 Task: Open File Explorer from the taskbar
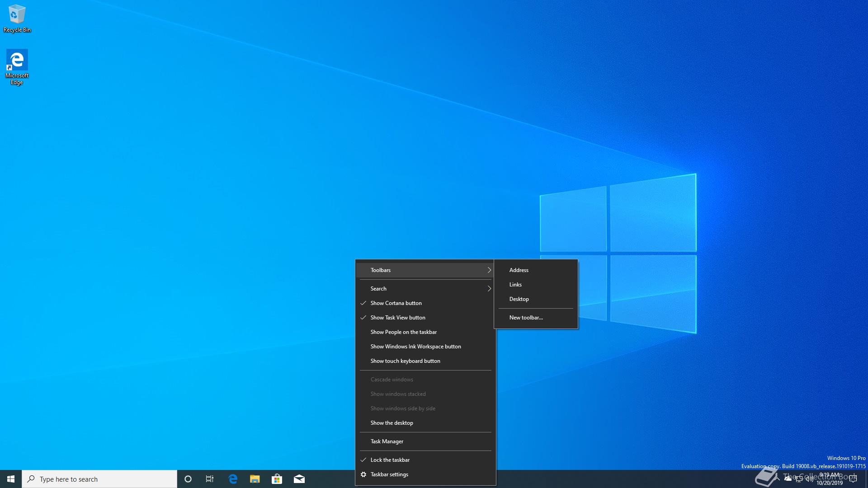[255, 479]
